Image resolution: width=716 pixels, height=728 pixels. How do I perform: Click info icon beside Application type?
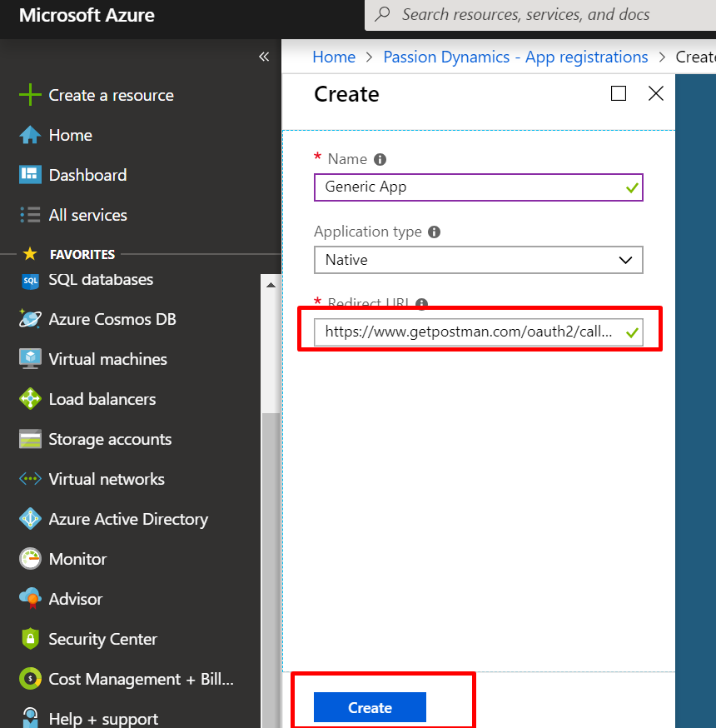pyautogui.click(x=435, y=232)
